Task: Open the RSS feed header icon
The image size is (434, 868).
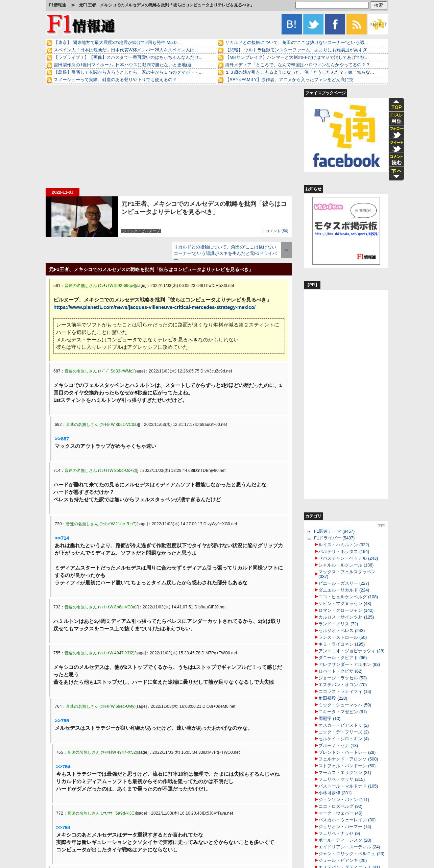Action: 356,24
